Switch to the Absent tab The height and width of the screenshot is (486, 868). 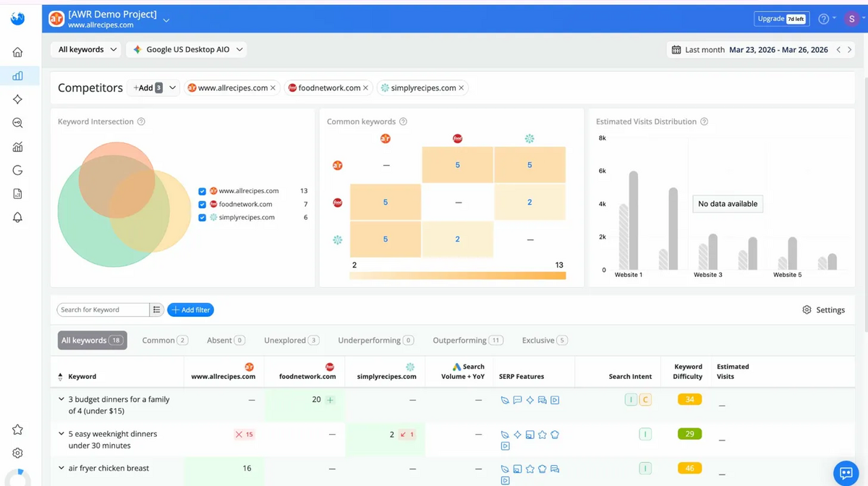[x=226, y=341]
